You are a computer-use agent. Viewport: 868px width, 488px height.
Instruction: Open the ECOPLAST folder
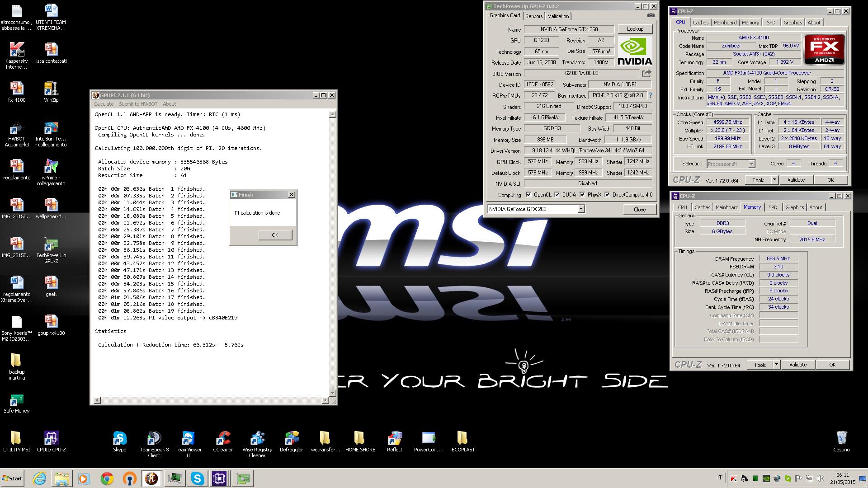pyautogui.click(x=463, y=441)
